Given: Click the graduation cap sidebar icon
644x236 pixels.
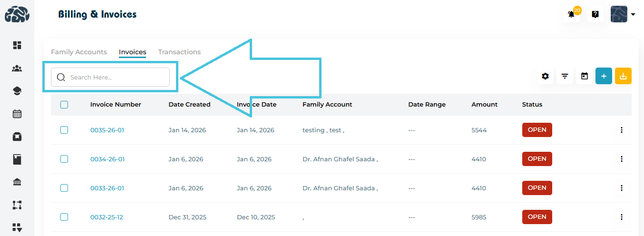Looking at the screenshot, I should point(17,91).
